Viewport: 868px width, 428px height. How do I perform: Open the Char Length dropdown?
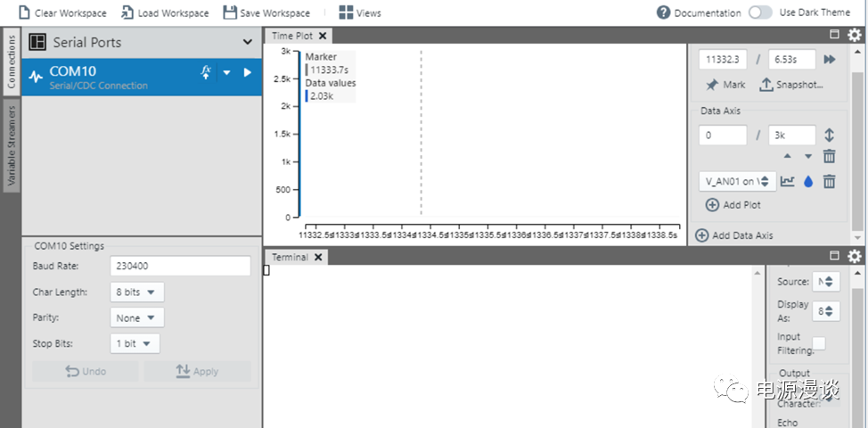point(137,292)
